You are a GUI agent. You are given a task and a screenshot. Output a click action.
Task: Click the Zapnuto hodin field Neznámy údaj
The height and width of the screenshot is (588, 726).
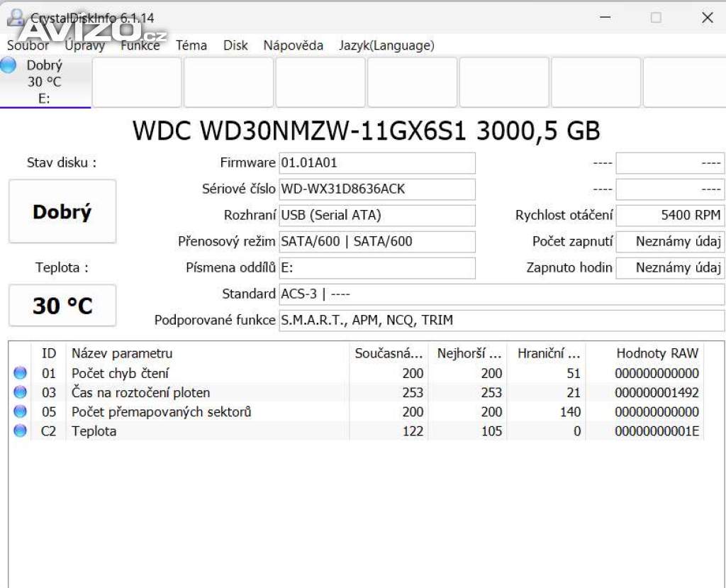(x=670, y=268)
